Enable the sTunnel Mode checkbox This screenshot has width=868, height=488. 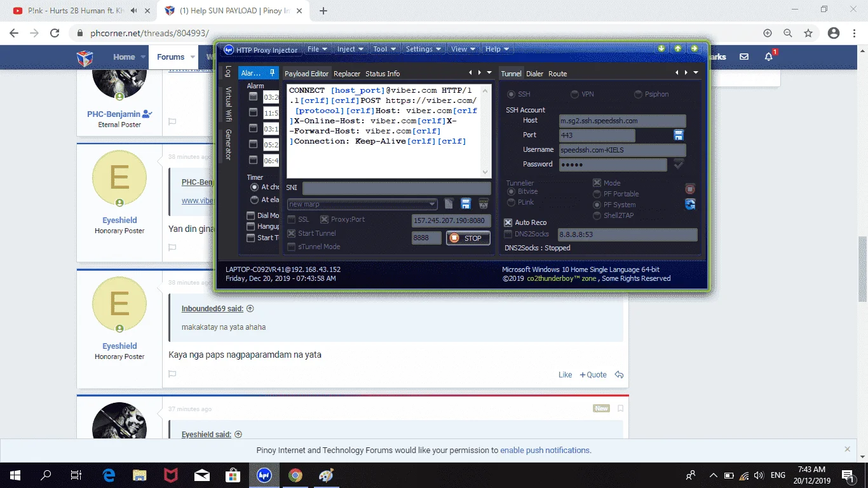click(292, 247)
